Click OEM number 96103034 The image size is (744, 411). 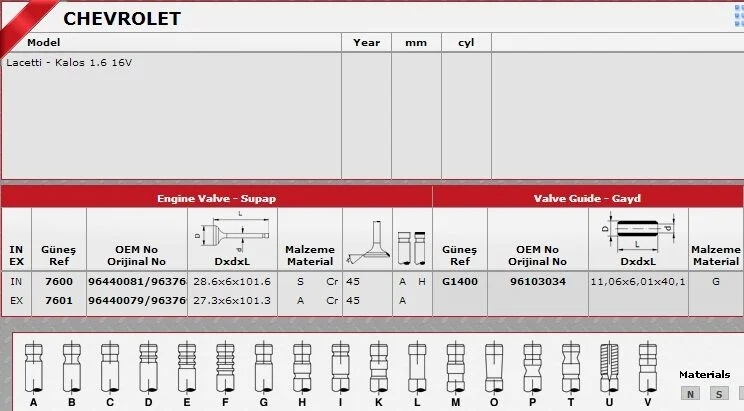coord(537,282)
